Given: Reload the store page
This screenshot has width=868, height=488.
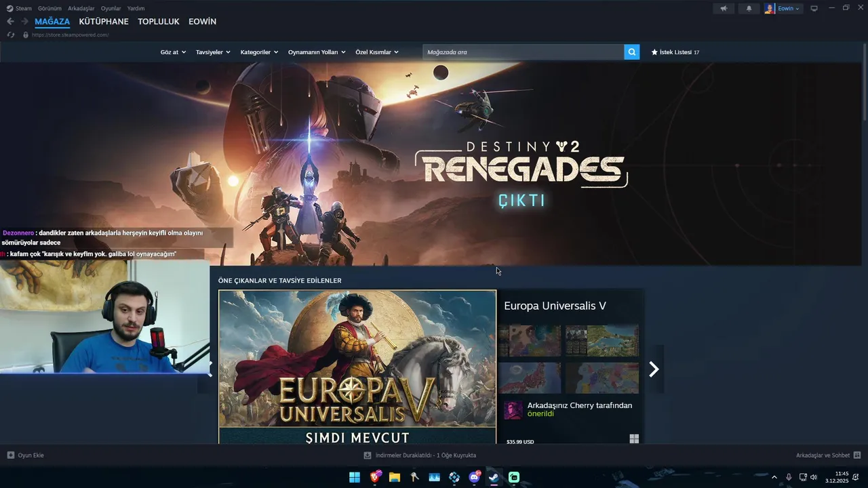Looking at the screenshot, I should (10, 35).
